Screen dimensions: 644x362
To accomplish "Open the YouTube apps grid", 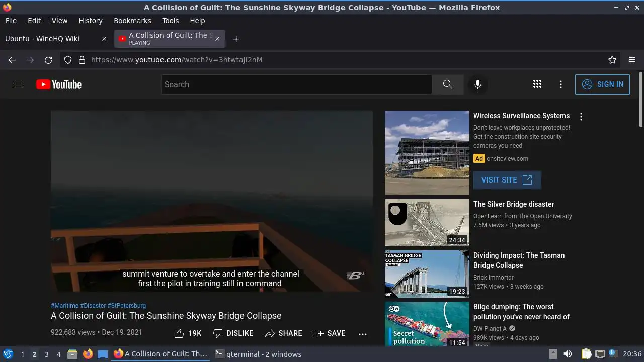I will [537, 84].
